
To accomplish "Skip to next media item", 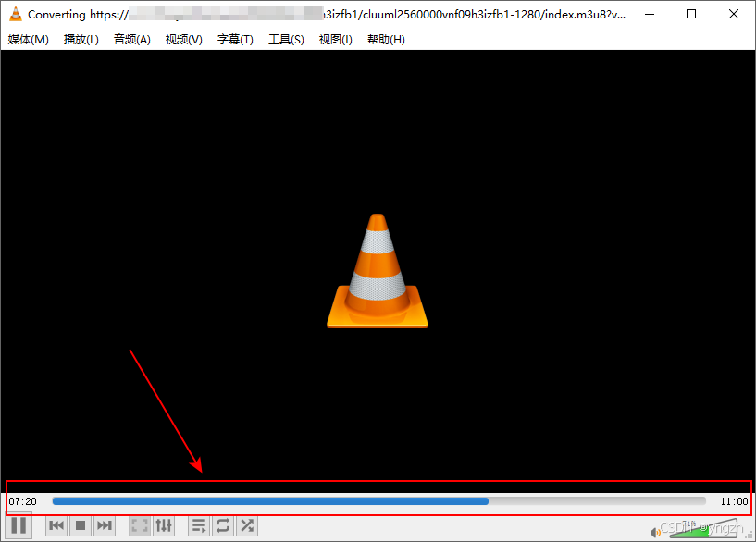I will click(105, 525).
